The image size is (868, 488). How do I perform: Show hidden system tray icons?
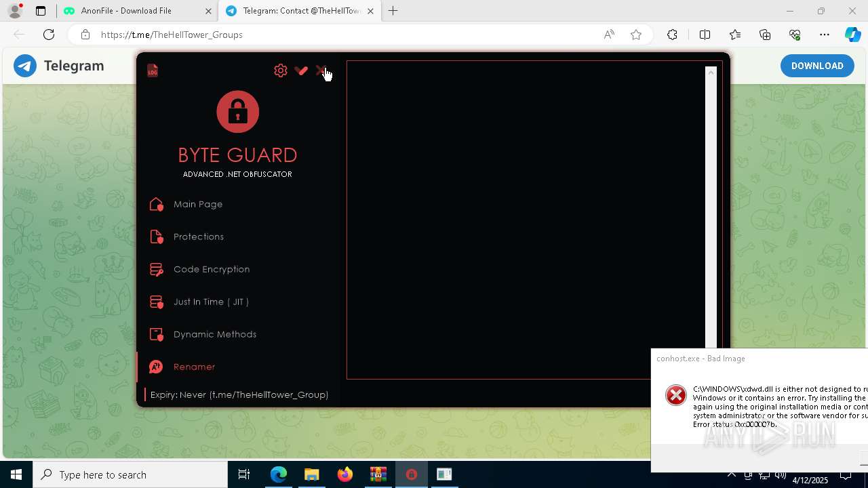click(x=732, y=474)
